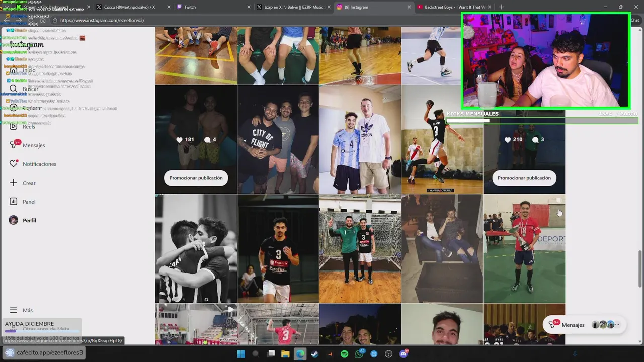Close the Twitch browser tab
The image size is (644, 362).
point(249,7)
